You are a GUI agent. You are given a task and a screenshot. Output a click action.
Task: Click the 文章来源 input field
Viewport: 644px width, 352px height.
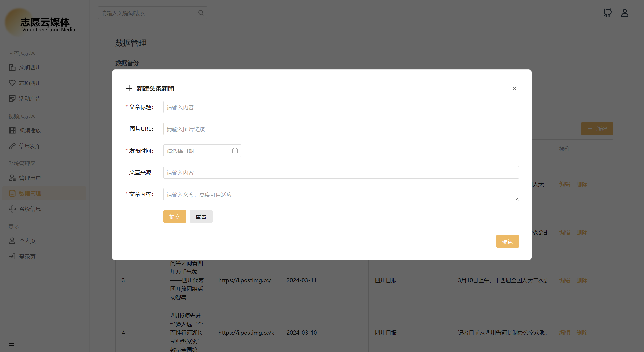(341, 173)
